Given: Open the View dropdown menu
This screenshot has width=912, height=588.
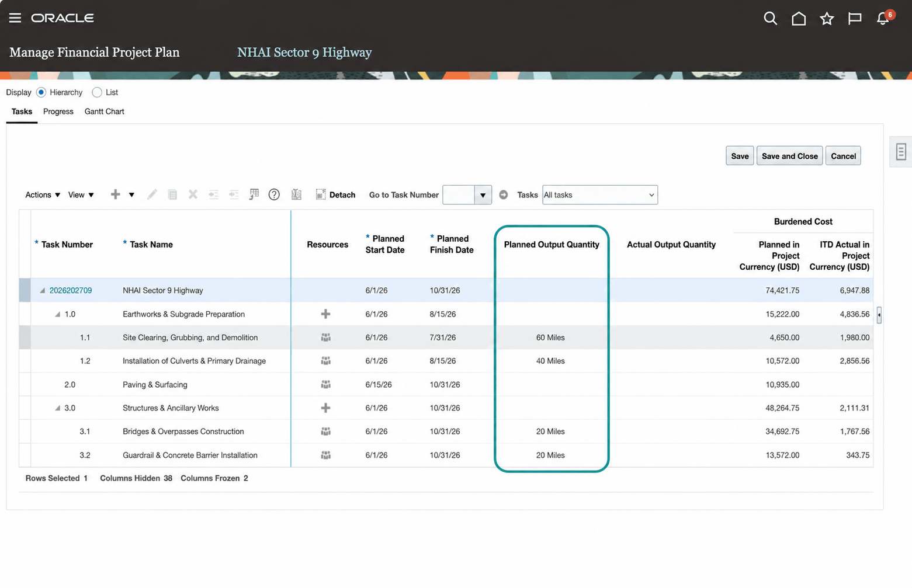Looking at the screenshot, I should 81,194.
